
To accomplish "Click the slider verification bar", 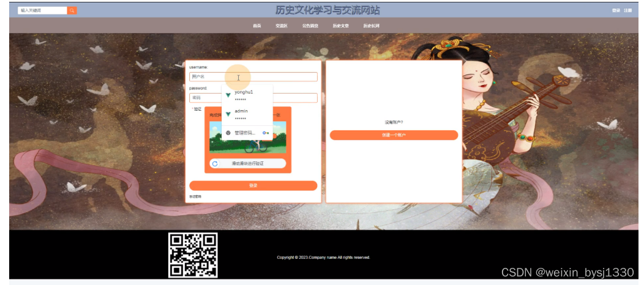I will pyautogui.click(x=248, y=164).
